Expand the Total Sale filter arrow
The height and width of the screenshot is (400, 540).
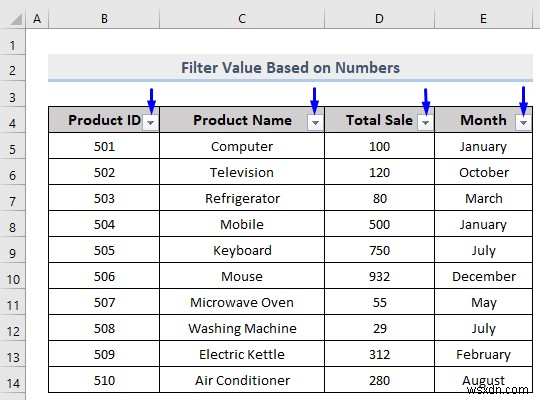[x=425, y=123]
